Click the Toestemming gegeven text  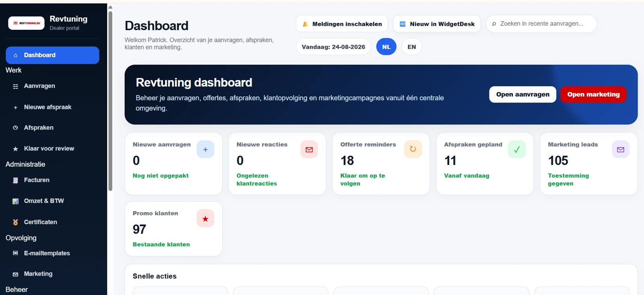pos(568,179)
